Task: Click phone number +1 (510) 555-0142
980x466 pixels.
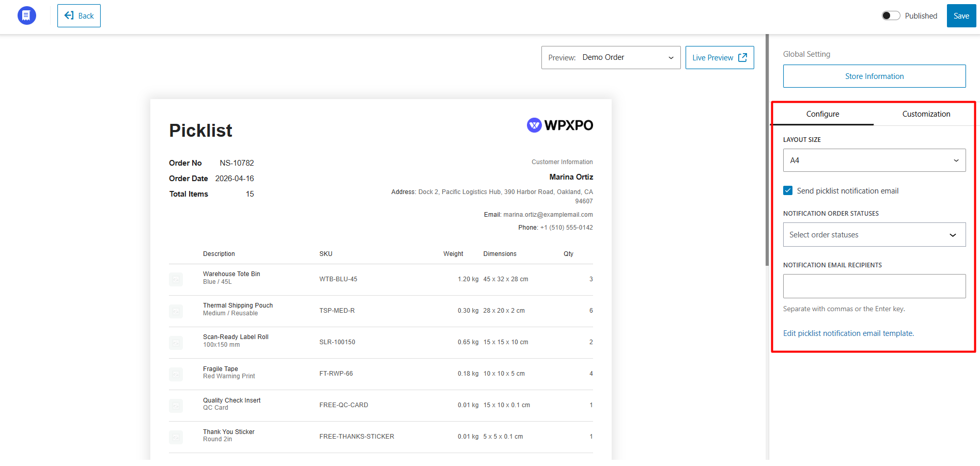Action: tap(566, 228)
